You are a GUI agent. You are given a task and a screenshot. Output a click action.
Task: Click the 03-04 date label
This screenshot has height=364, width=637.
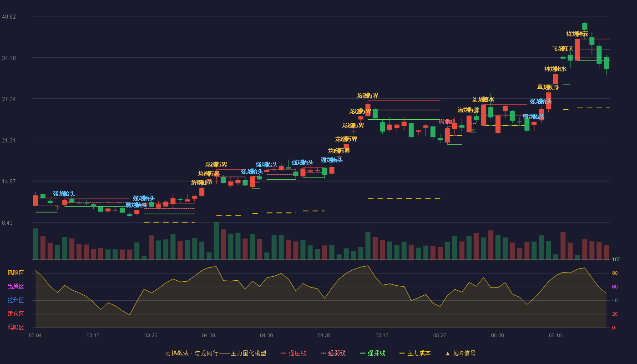[x=35, y=335]
